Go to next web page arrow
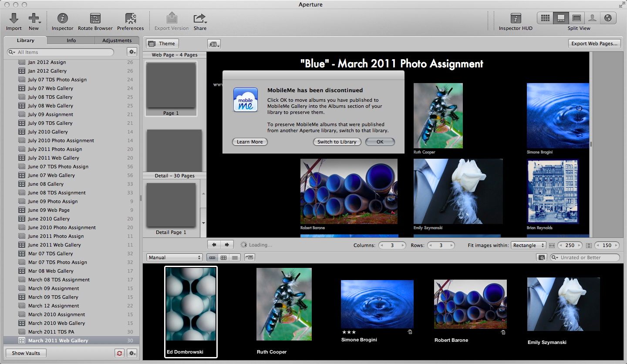The image size is (627, 364). click(227, 245)
